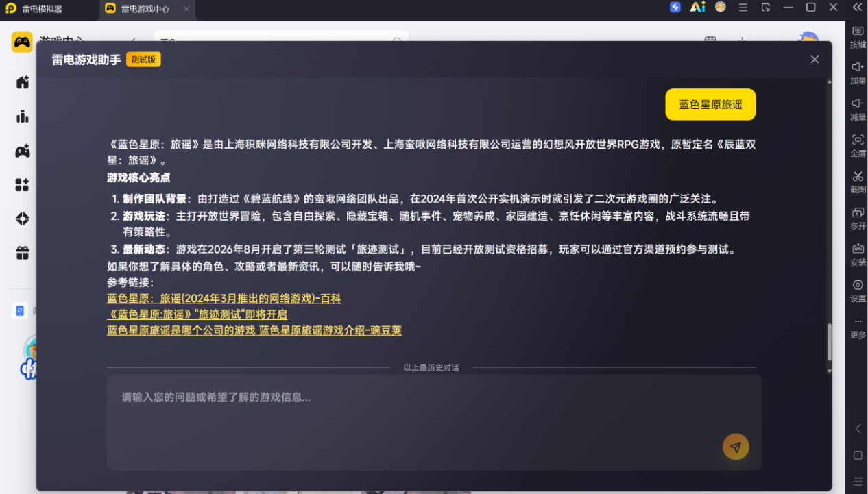Close the 雷电游戏助手 assistant dialog
868x494 pixels.
815,60
